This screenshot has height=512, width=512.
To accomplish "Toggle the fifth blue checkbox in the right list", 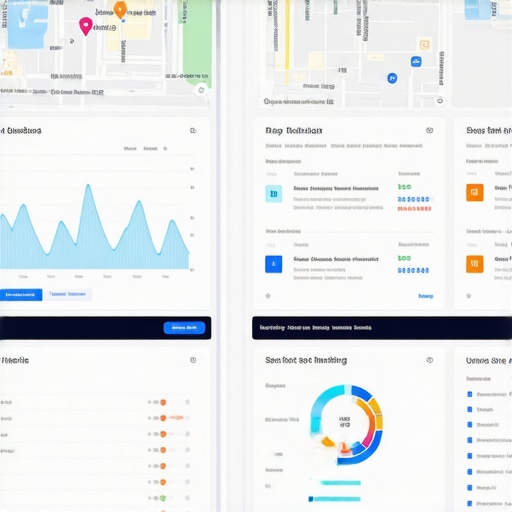I will point(470,456).
